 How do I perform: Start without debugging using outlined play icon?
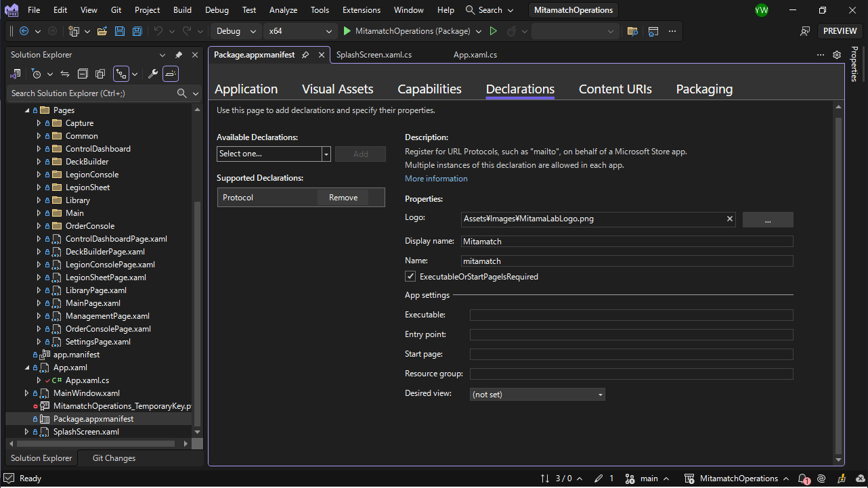[x=493, y=31]
